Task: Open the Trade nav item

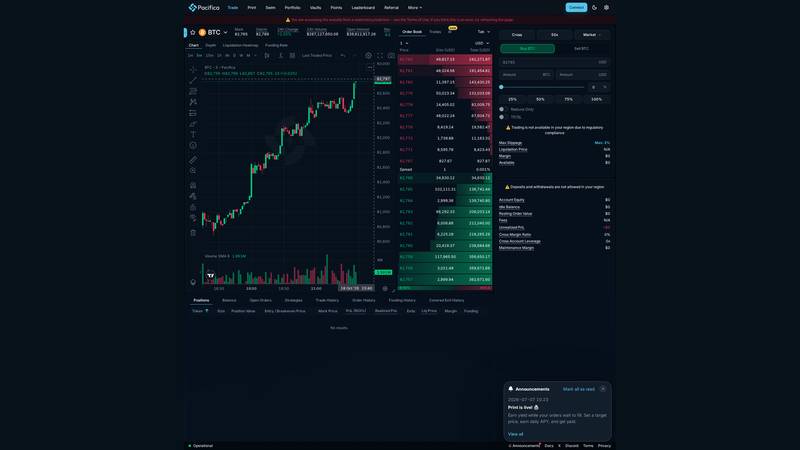Action: [x=233, y=8]
